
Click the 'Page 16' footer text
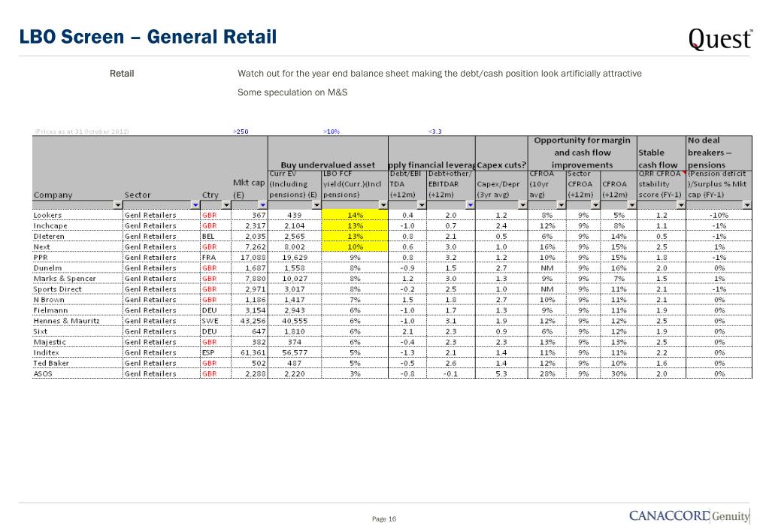pyautogui.click(x=384, y=518)
